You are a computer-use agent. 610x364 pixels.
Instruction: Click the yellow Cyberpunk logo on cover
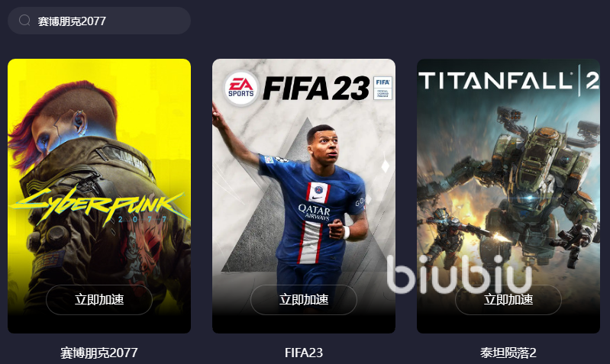[x=99, y=207]
